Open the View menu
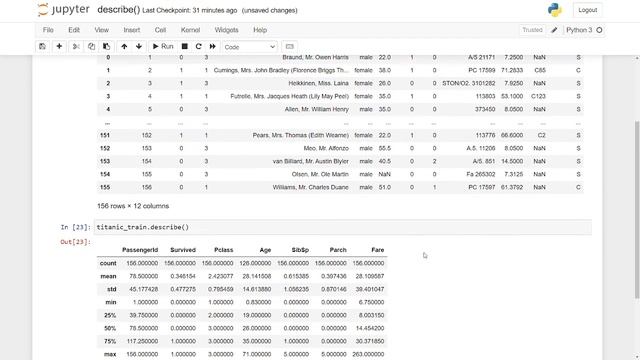Image resolution: width=640 pixels, height=360 pixels. (x=102, y=30)
